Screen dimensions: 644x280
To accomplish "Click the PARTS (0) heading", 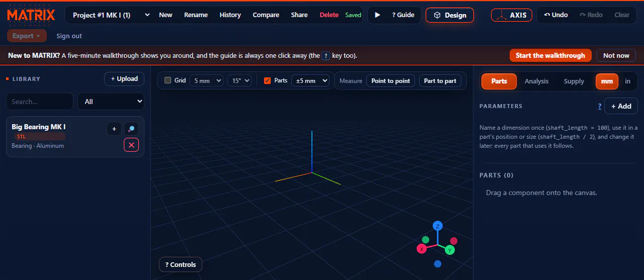I will click(496, 175).
